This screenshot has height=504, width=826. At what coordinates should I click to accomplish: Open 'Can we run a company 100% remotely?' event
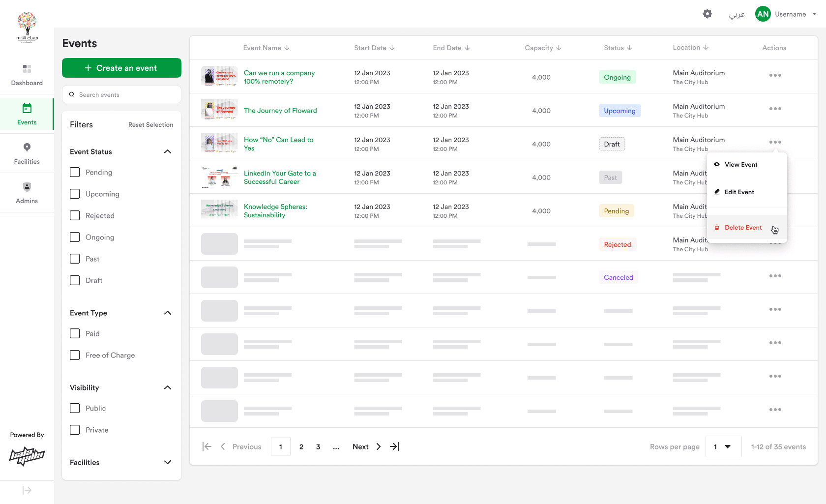point(279,77)
